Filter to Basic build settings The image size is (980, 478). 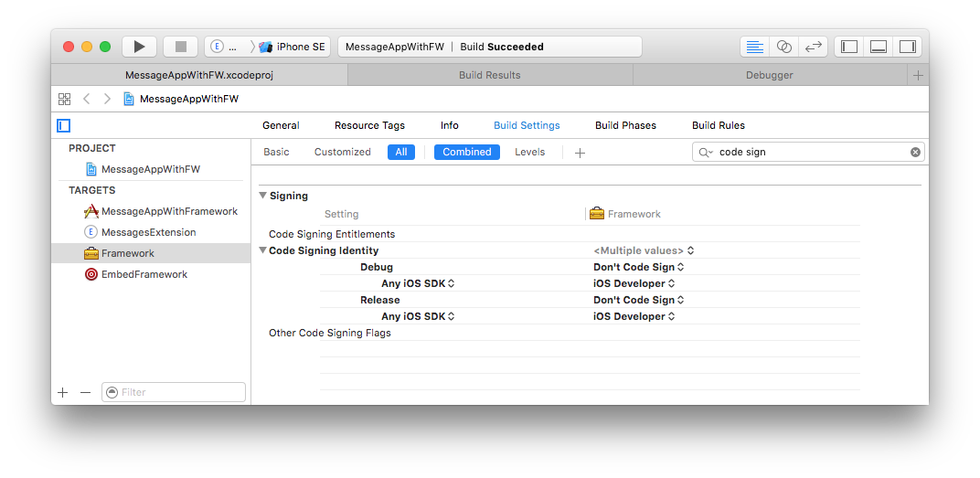tap(276, 152)
